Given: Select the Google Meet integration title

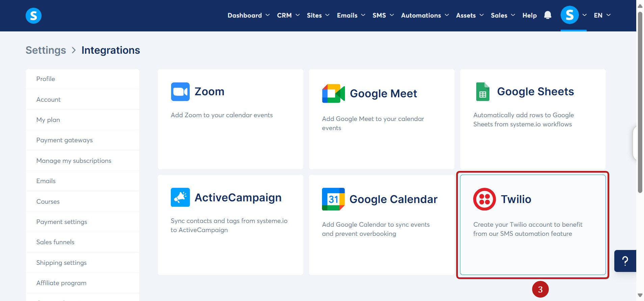Looking at the screenshot, I should [383, 94].
